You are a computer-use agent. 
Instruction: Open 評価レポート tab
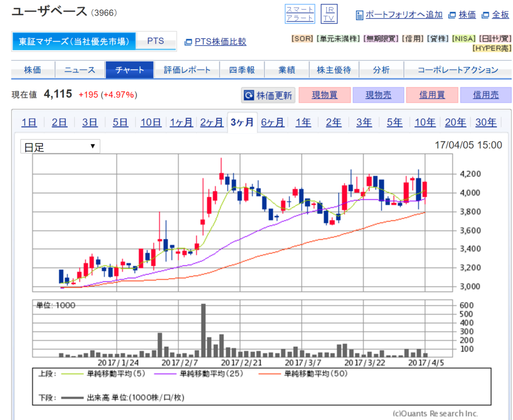pyautogui.click(x=187, y=70)
